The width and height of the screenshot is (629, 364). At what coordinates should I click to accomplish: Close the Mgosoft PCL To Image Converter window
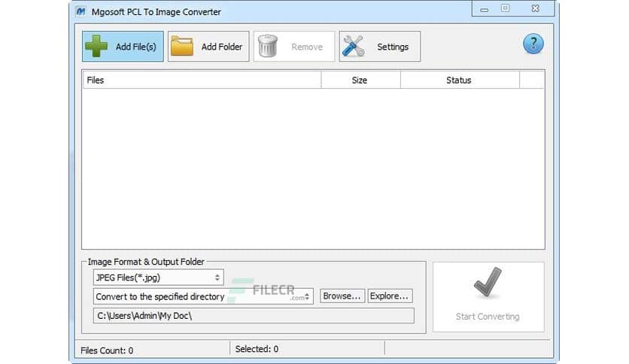[x=535, y=8]
